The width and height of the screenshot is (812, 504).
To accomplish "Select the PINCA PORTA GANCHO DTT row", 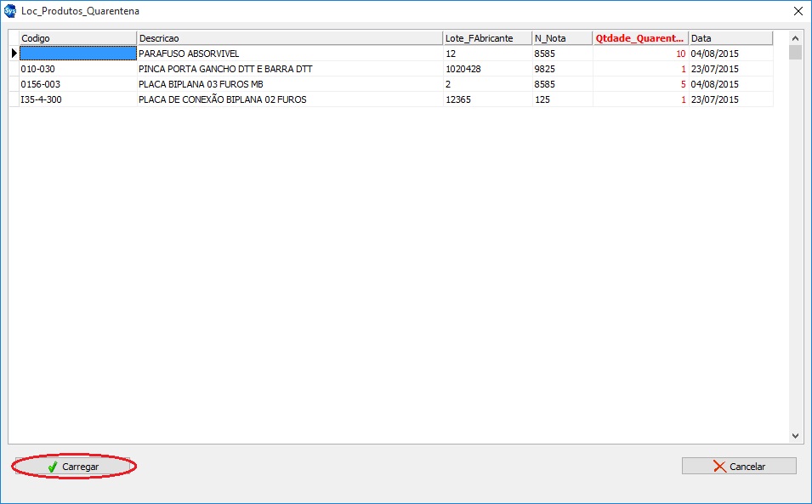I will tap(289, 69).
